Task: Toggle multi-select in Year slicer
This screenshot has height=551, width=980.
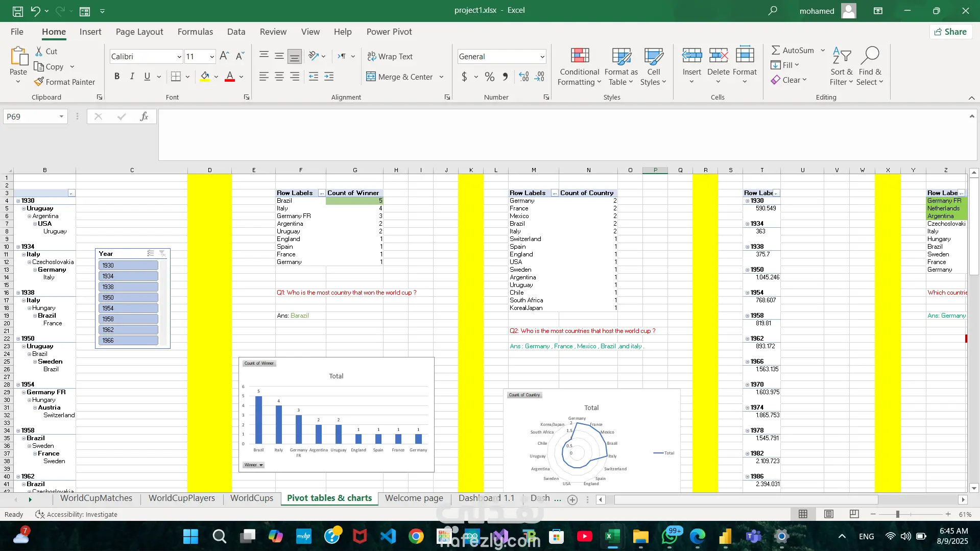Action: click(x=151, y=254)
